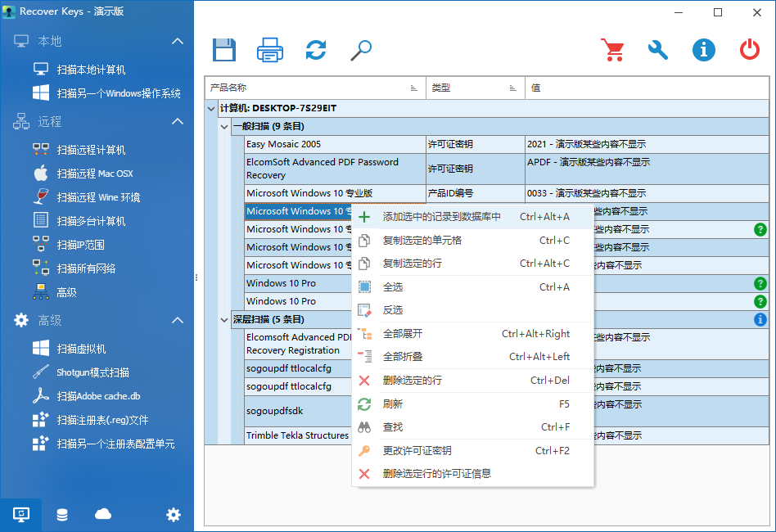Click the 值 column header
Viewport: 776px width, 532px height.
647,88
